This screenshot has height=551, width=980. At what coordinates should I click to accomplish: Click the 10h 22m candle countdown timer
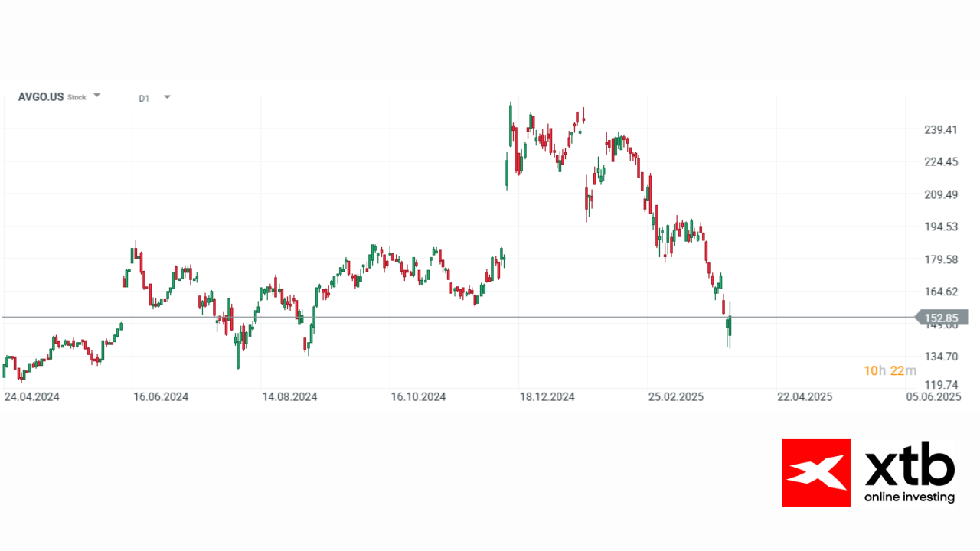click(890, 371)
